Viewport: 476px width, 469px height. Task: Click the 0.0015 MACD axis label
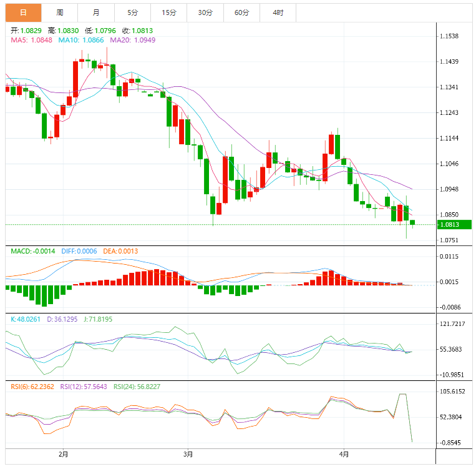(449, 282)
